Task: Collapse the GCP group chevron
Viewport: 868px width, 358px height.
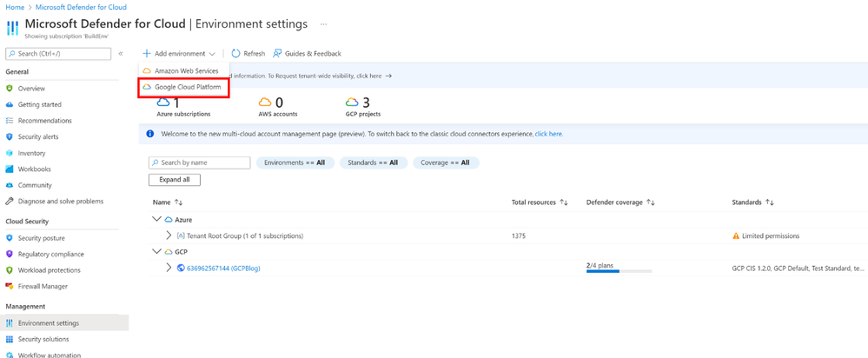Action: coord(157,252)
